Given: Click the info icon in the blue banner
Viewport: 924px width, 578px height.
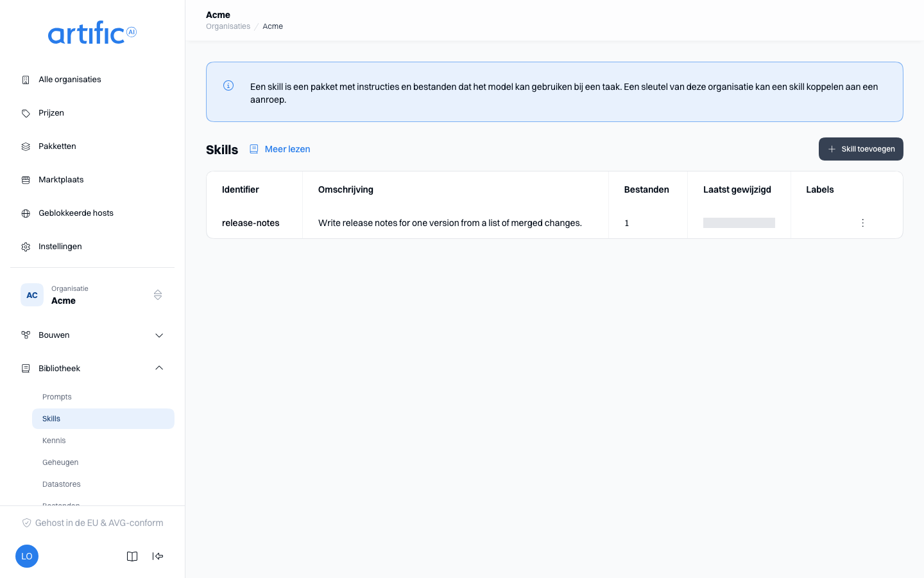Looking at the screenshot, I should click(228, 85).
